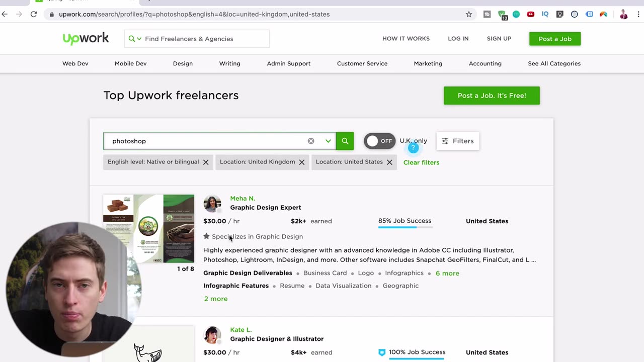This screenshot has width=644, height=362.
Task: Open blue tag panel extension icon
Action: pyautogui.click(x=589, y=14)
